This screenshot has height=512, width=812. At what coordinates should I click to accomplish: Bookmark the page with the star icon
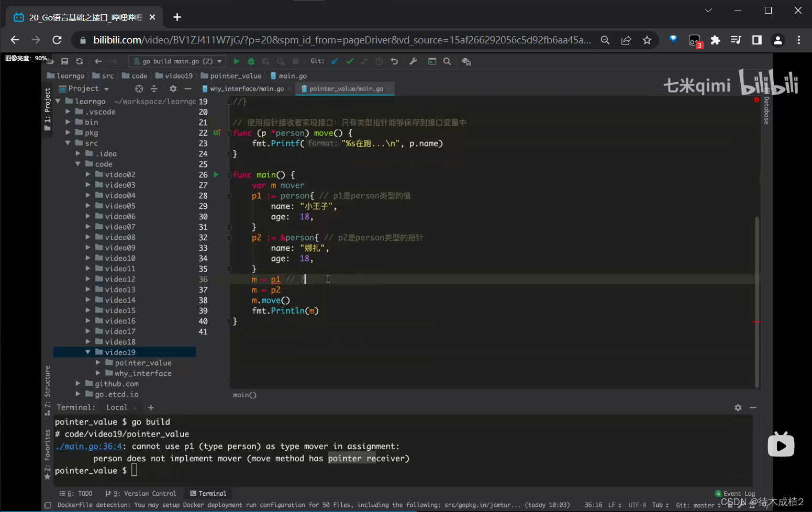pos(647,40)
